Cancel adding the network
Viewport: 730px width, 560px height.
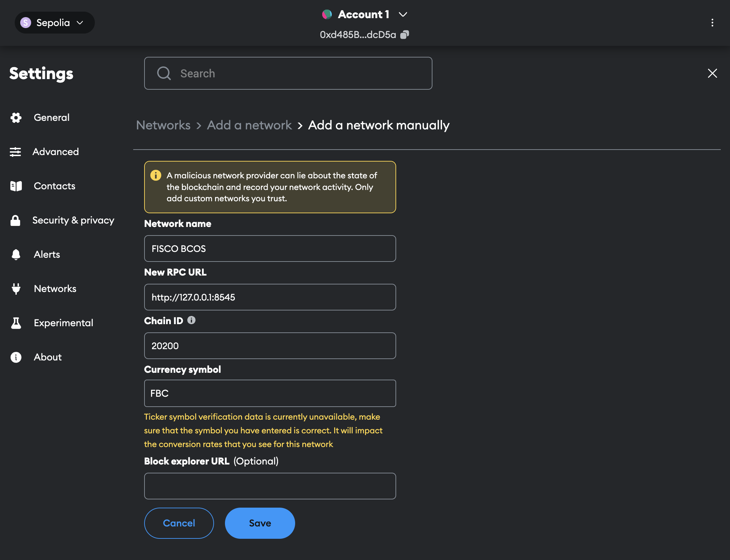[179, 523]
